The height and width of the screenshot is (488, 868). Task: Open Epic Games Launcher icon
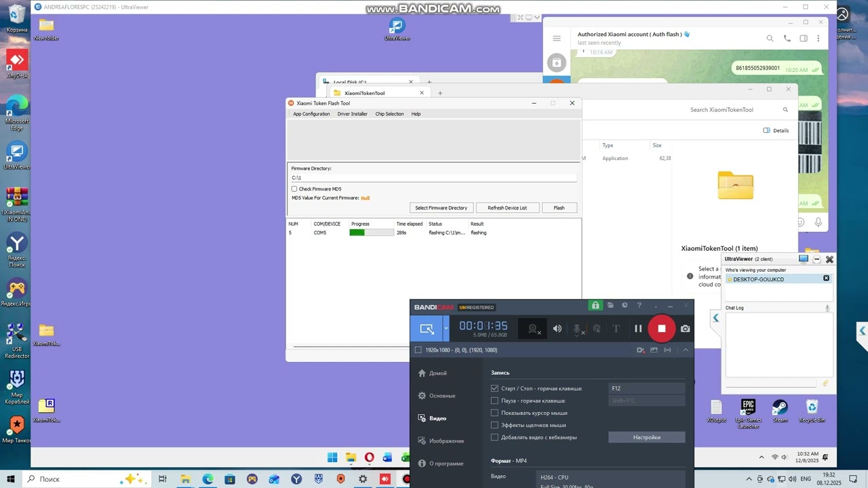(749, 413)
